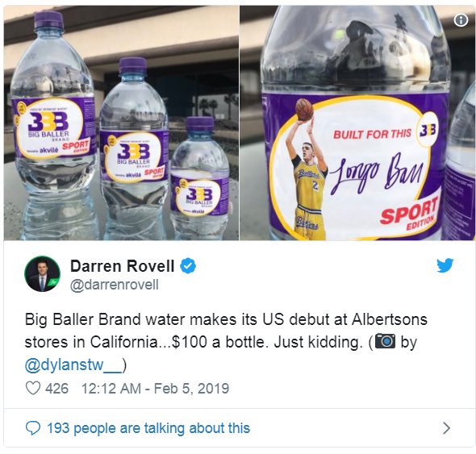Open the @dylanstw__ mention link
The image size is (476, 454).
73,364
